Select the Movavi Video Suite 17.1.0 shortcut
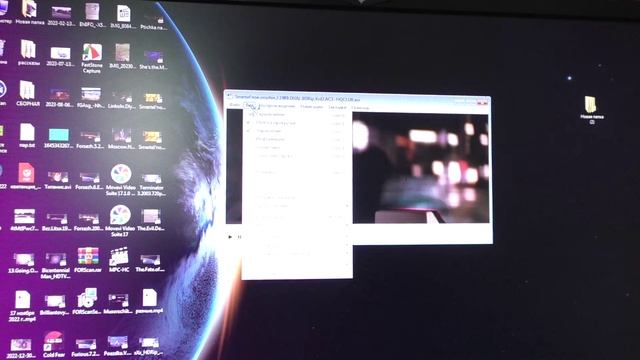 pos(120,180)
